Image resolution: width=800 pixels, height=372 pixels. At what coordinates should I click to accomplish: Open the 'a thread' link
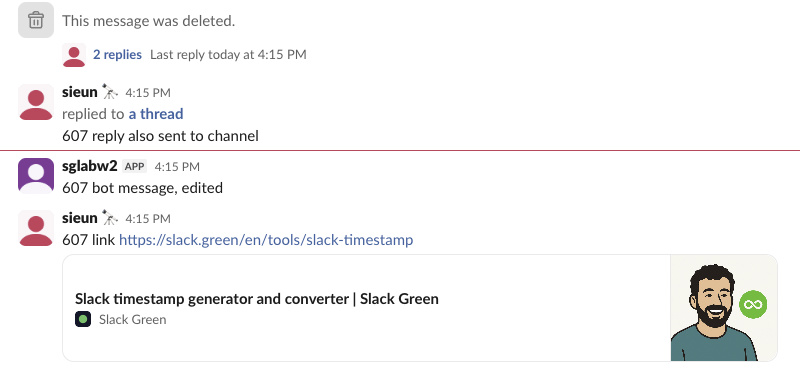pos(156,114)
